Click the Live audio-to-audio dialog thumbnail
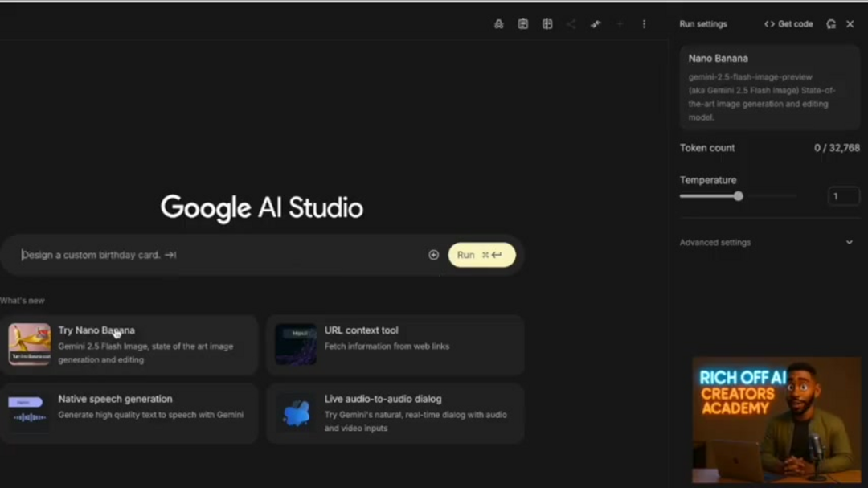Viewport: 868px width, 488px height. (296, 413)
